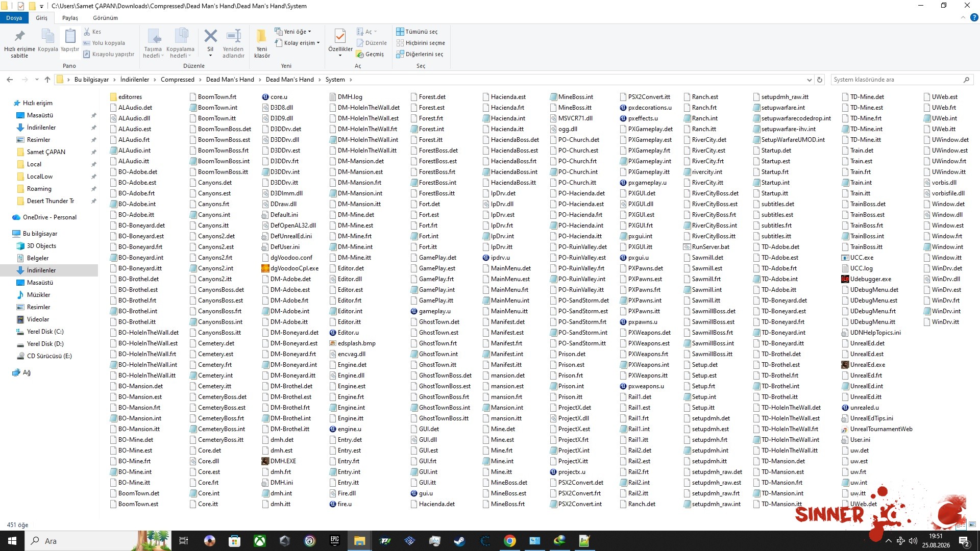Select all with Tümünü seç
980x551 pixels.
coord(417,32)
